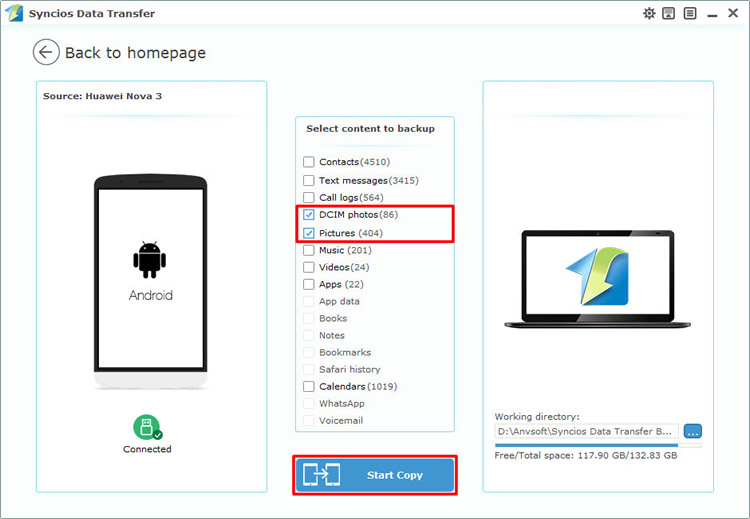
Task: Select the Music (201) checkbox
Action: (309, 250)
